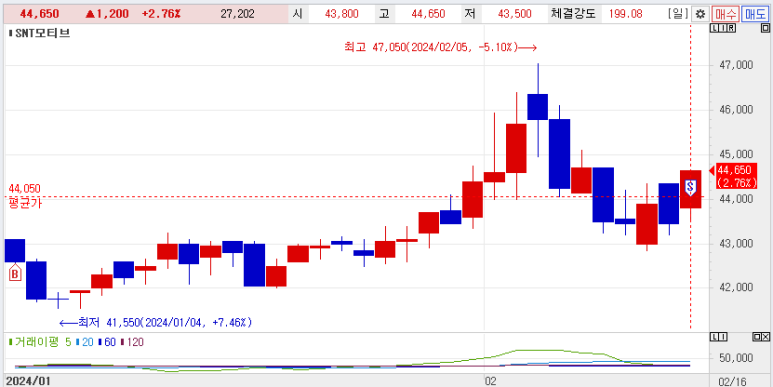Toggle the 5-period volume average legend

pyautogui.click(x=40, y=342)
